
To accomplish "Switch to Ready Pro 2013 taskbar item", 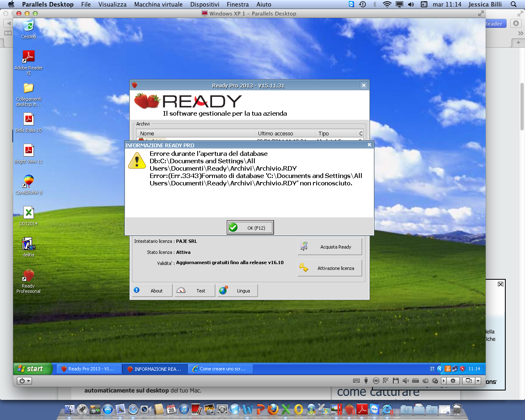I will (x=89, y=369).
